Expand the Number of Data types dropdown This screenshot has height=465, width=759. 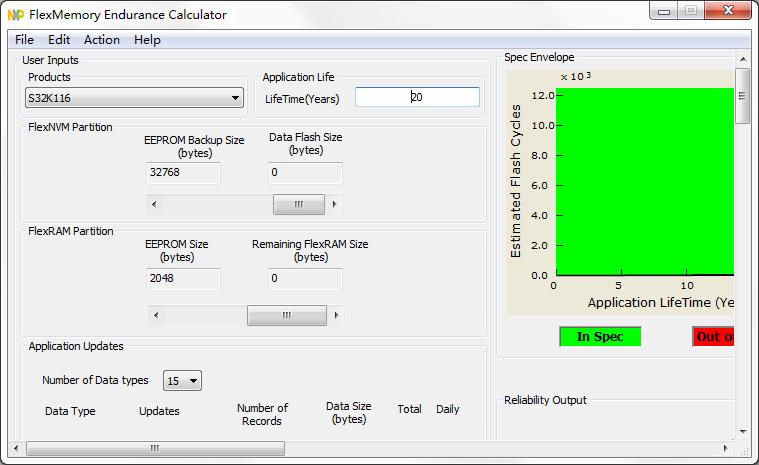(x=182, y=381)
